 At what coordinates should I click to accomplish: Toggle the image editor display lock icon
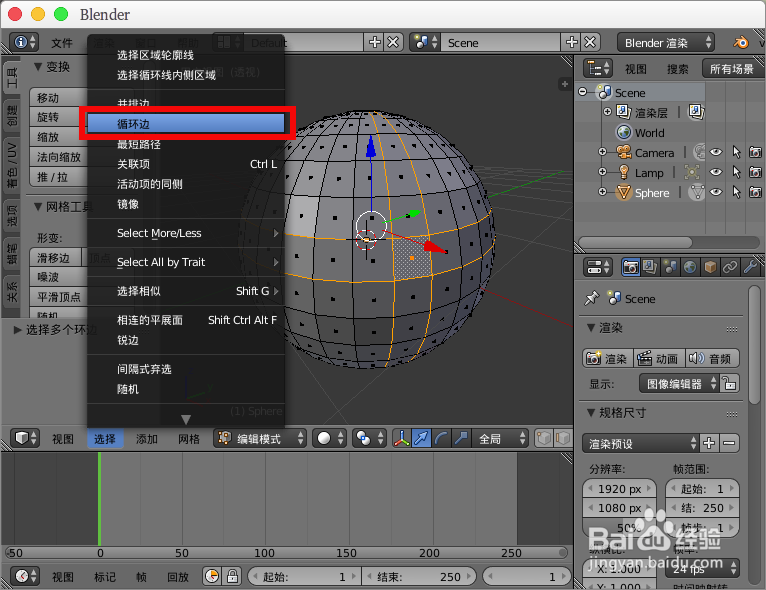[729, 383]
